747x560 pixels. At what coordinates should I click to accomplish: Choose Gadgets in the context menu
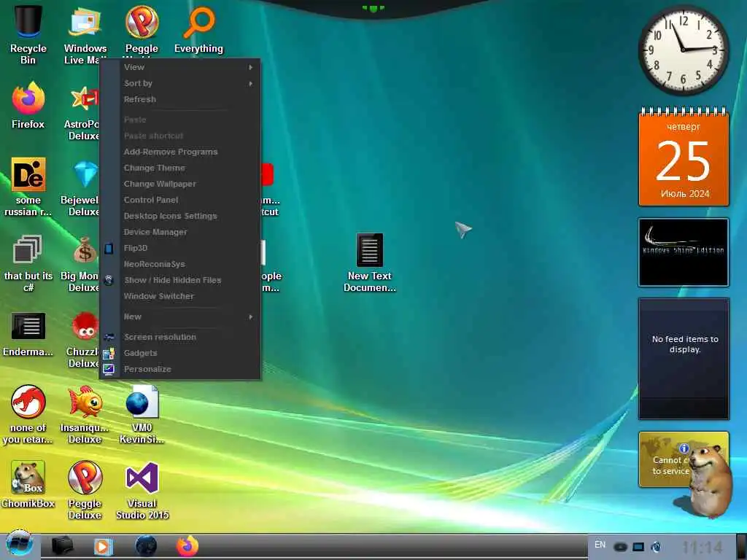pos(181,353)
